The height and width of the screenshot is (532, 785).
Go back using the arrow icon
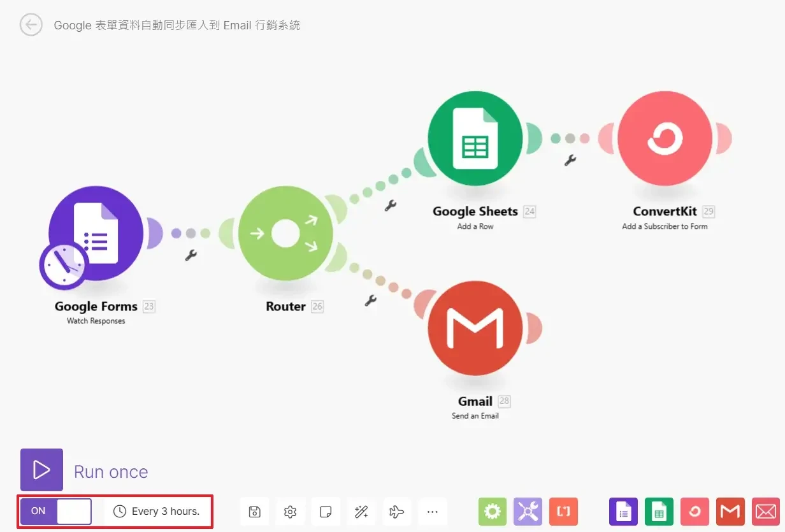[31, 25]
